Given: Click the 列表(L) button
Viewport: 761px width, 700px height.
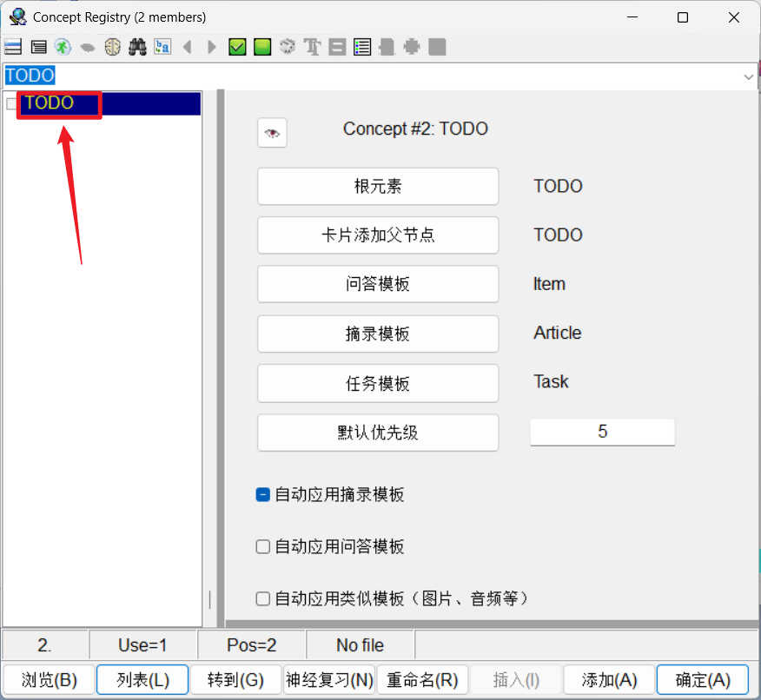Looking at the screenshot, I should [x=142, y=680].
